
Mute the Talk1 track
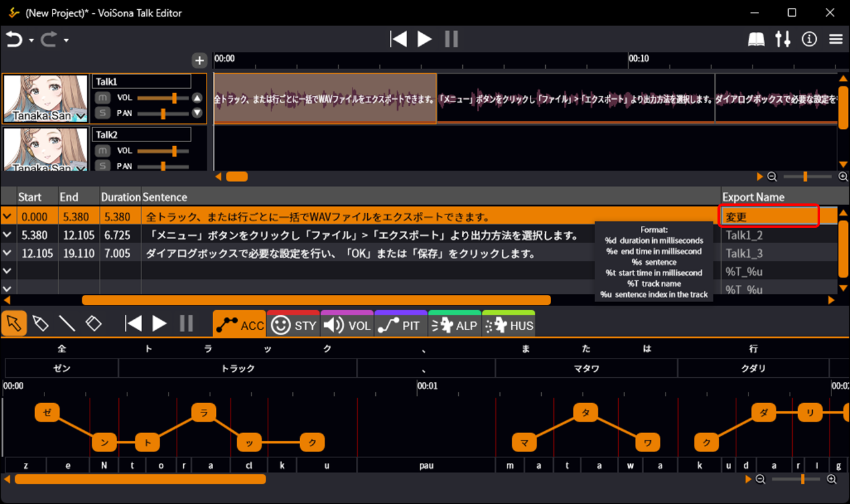[102, 98]
